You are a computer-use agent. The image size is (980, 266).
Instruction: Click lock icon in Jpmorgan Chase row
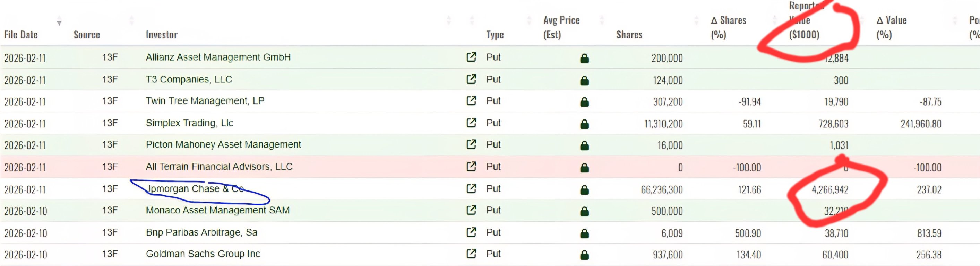coord(584,189)
